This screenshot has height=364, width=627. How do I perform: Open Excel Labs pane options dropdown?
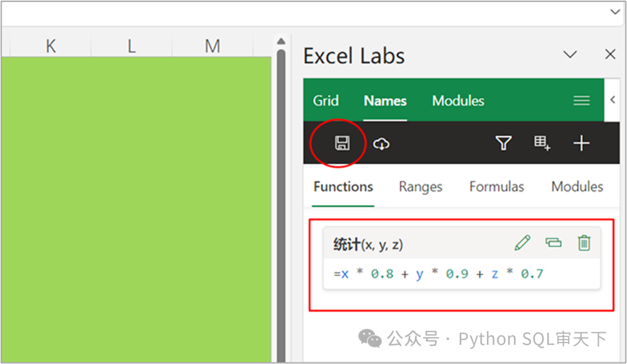pos(570,54)
